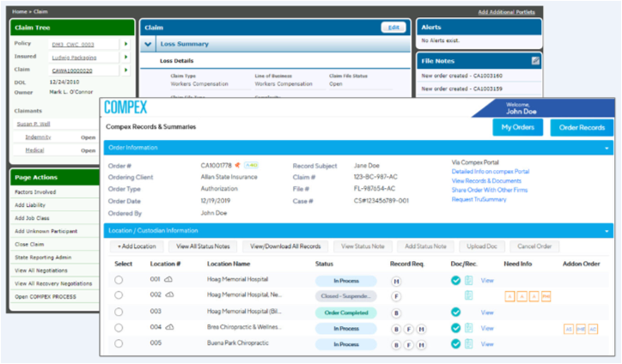The image size is (622, 364).
Task: Open Detailed Info on compex Portal link
Action: [491, 172]
